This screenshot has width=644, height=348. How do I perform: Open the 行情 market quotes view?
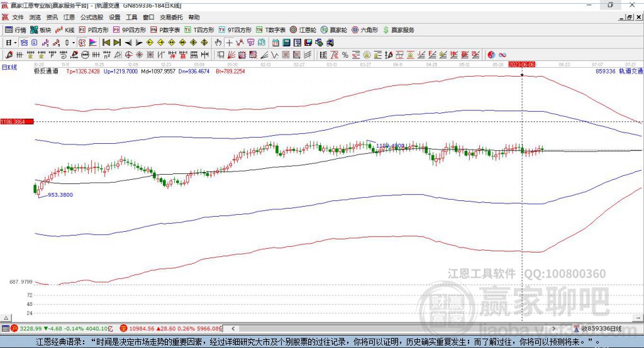pyautogui.click(x=15, y=30)
